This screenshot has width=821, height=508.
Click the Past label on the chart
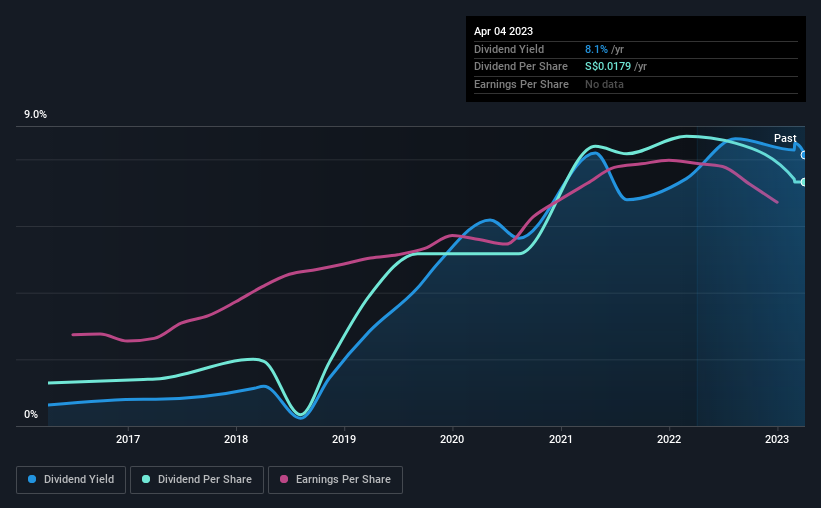(x=785, y=138)
